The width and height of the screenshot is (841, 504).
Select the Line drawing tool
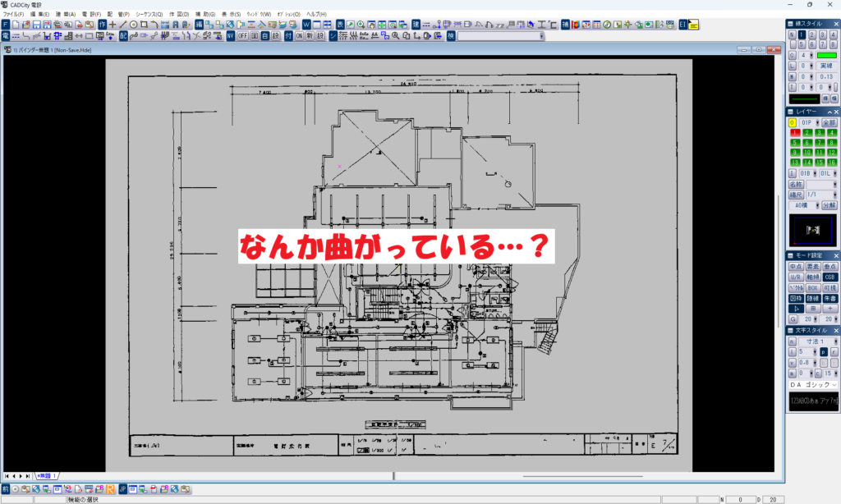coord(123,25)
